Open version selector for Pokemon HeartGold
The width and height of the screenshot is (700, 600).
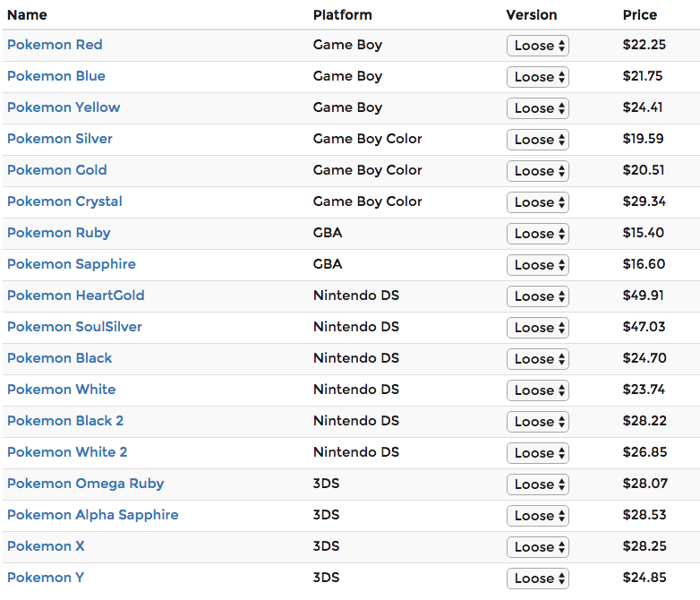538,296
